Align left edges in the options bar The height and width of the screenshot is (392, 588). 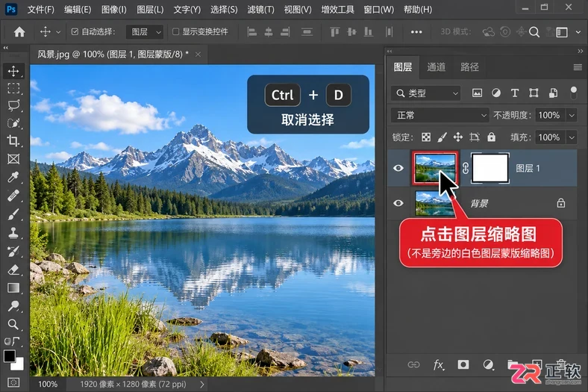(252, 32)
